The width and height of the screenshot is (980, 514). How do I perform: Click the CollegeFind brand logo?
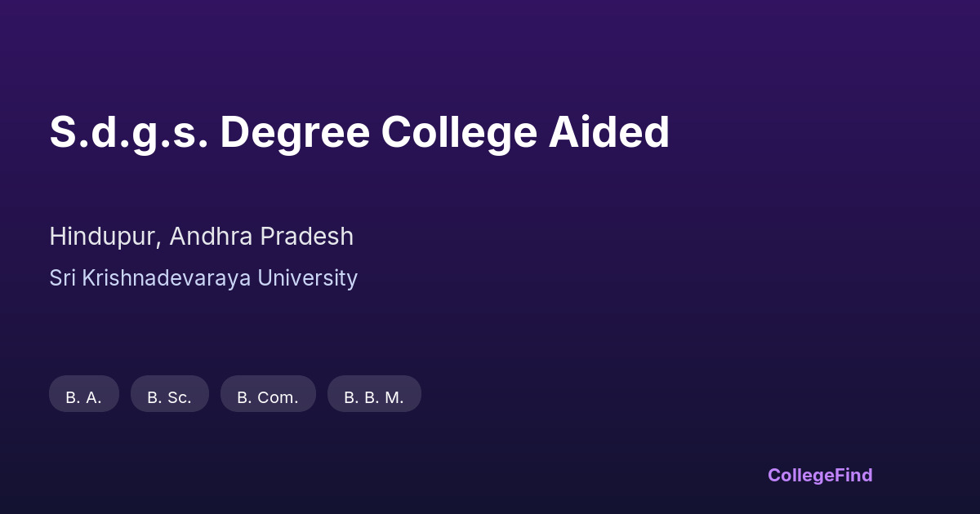tap(820, 475)
